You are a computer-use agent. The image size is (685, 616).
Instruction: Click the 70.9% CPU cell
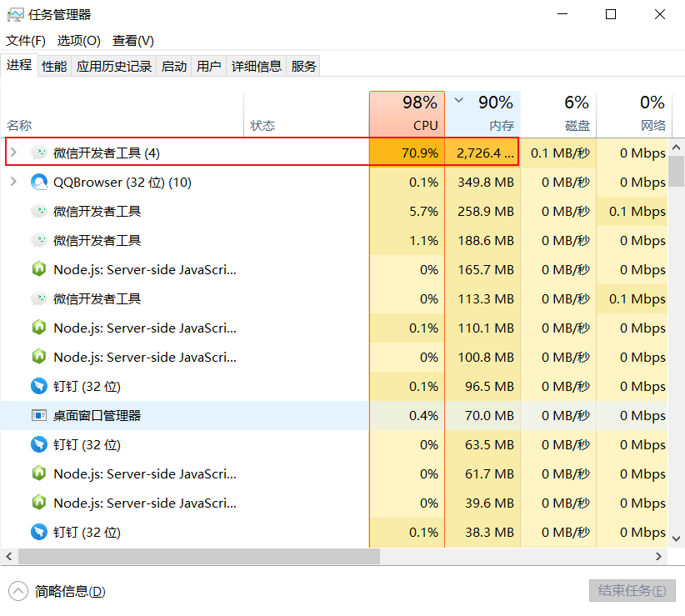pyautogui.click(x=407, y=153)
